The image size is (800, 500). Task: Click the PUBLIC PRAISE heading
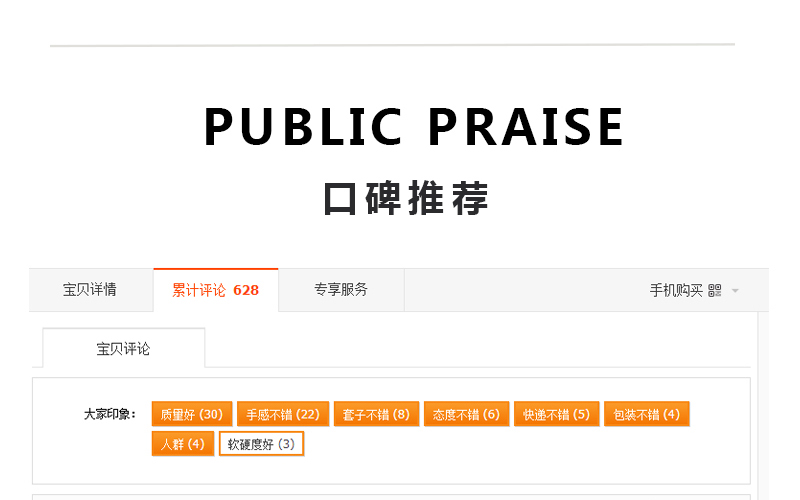(414, 127)
